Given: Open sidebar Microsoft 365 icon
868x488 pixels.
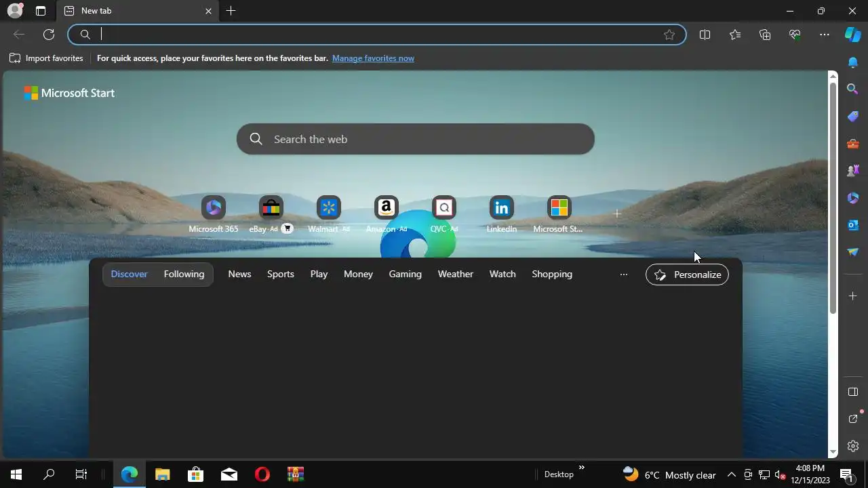Looking at the screenshot, I should click(853, 198).
